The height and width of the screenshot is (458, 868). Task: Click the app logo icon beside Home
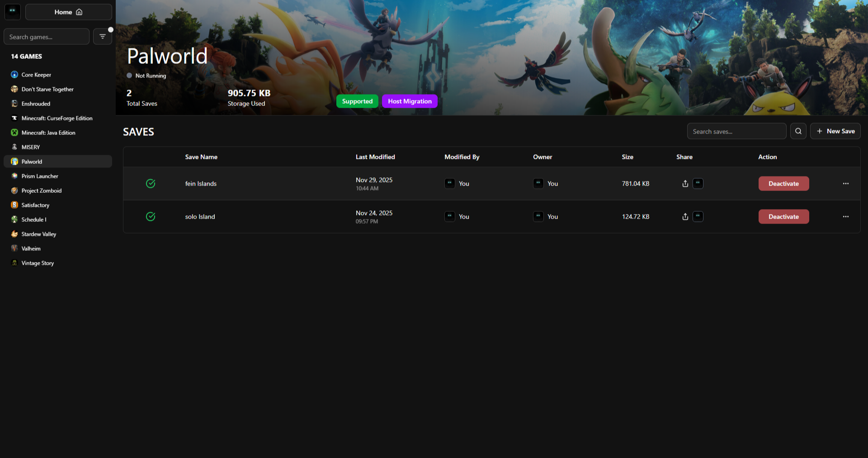[x=13, y=12]
